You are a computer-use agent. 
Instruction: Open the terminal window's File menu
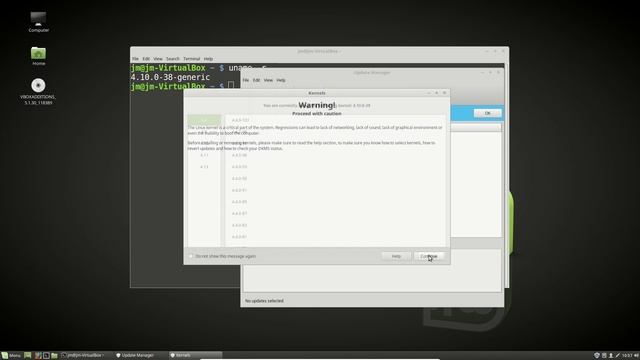[135, 59]
